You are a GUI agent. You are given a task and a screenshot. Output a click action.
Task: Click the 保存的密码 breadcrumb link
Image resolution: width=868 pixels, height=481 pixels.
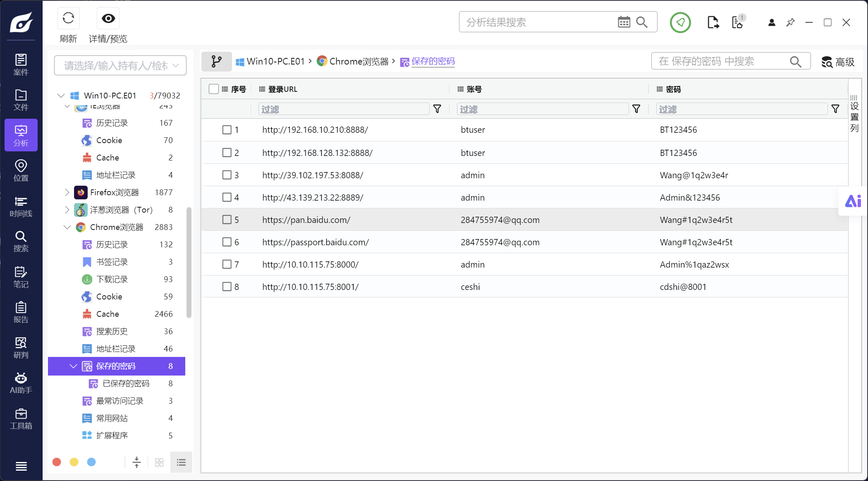point(433,61)
